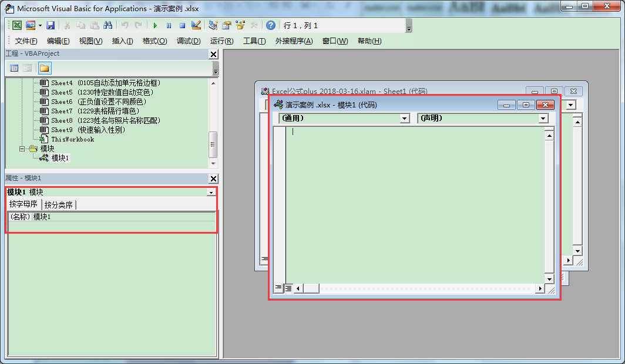The width and height of the screenshot is (625, 364).
Task: Open the 格式(O) menu
Action: [x=154, y=41]
